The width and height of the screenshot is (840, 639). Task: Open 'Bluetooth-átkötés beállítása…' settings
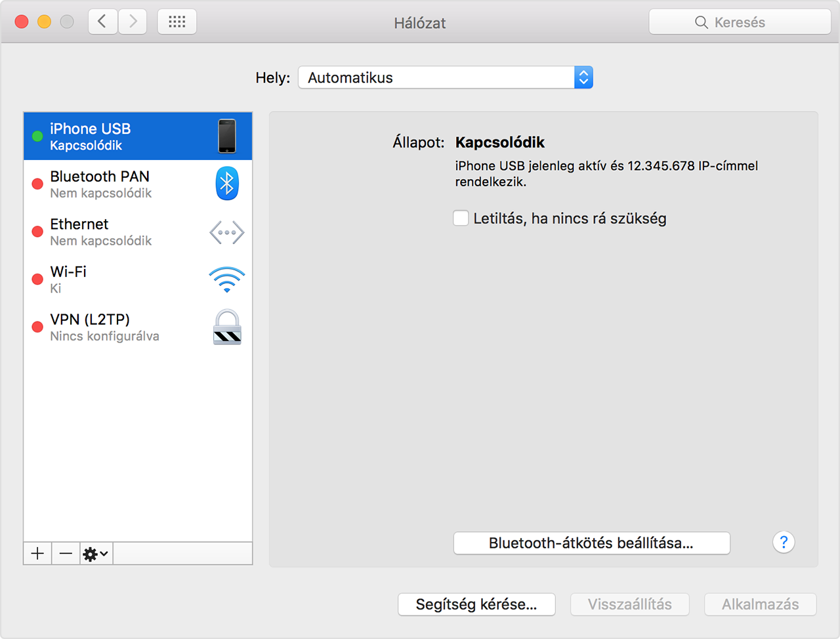click(591, 543)
